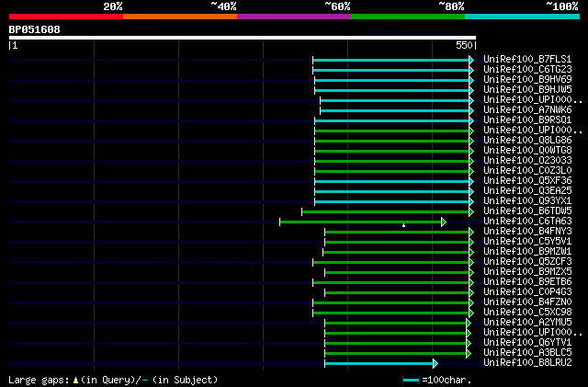The width and height of the screenshot is (588, 387).
Task: Open hit UniRef100_Q8LG86
Action: [527, 141]
